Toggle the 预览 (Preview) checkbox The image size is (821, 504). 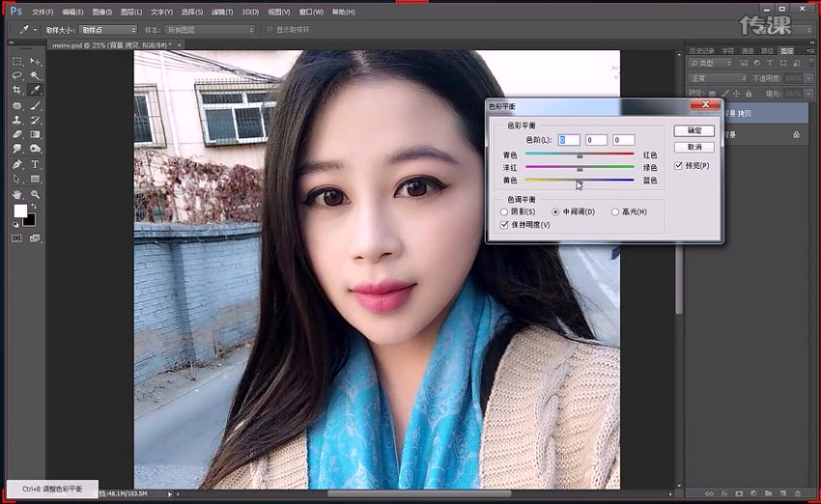click(x=679, y=166)
